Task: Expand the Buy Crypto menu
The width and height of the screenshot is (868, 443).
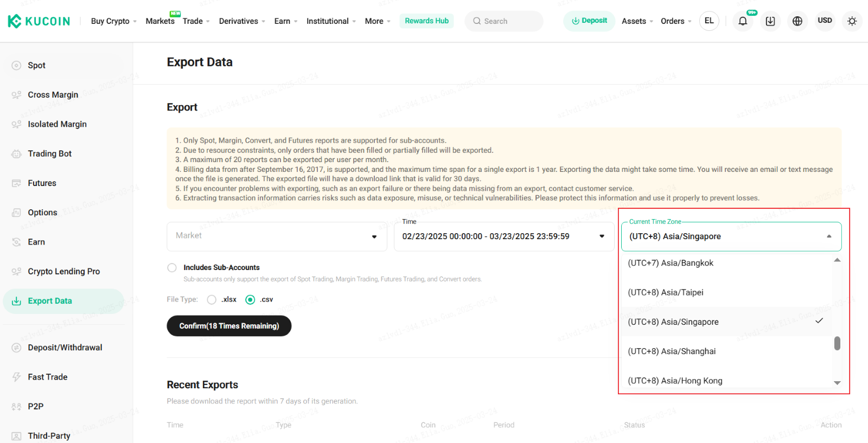Action: [x=114, y=21]
